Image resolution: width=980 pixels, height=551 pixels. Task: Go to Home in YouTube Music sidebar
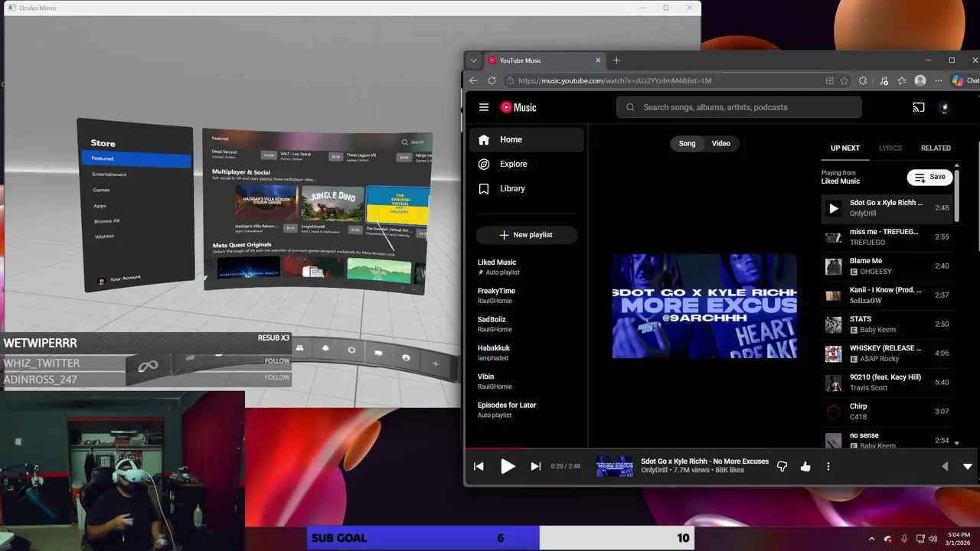[x=527, y=139]
